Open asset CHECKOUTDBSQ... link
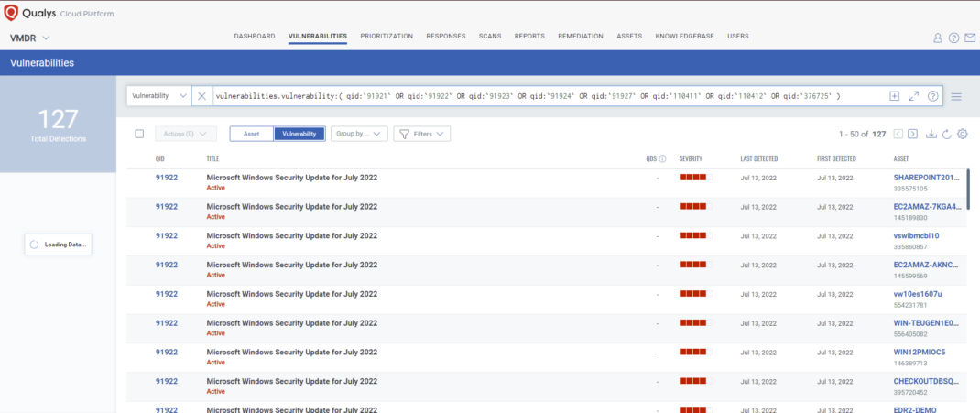 (926, 381)
